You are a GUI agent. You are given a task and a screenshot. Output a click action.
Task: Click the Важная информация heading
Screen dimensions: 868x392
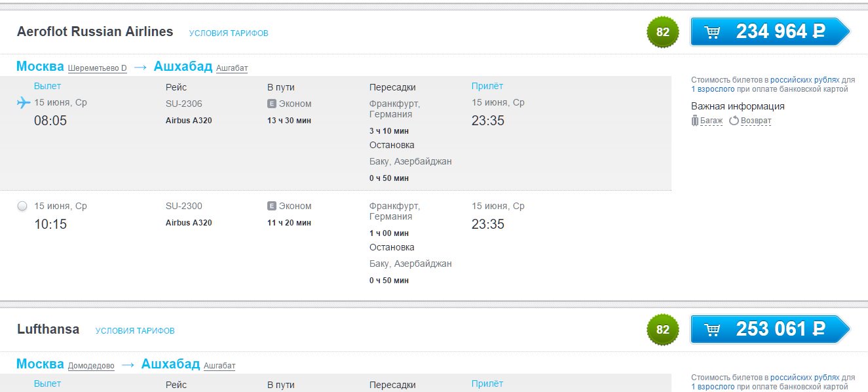tap(738, 106)
